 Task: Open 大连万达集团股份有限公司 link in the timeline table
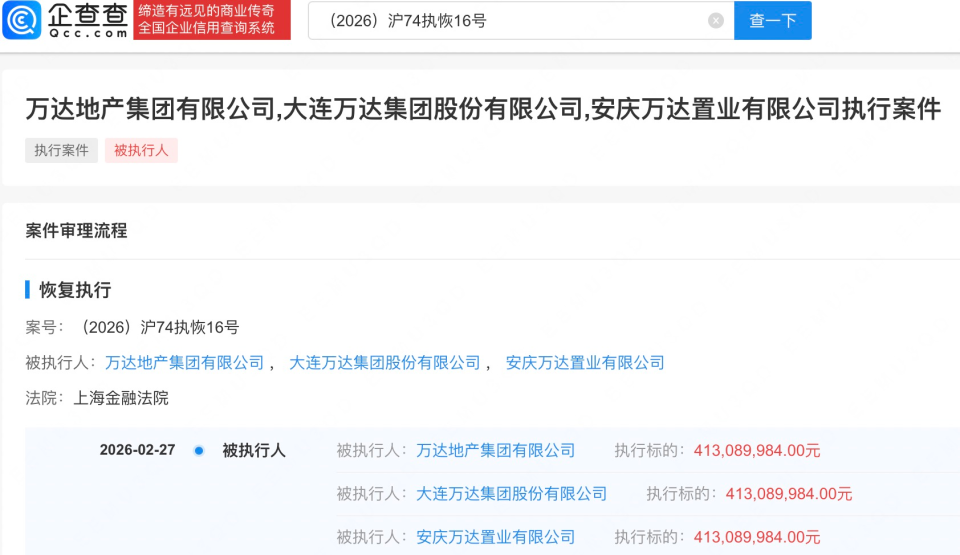point(511,494)
